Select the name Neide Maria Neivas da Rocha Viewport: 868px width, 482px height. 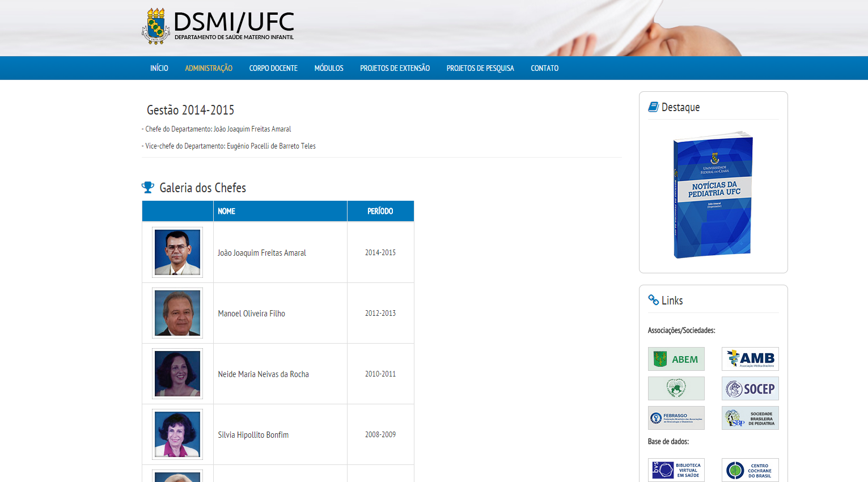[x=264, y=374]
